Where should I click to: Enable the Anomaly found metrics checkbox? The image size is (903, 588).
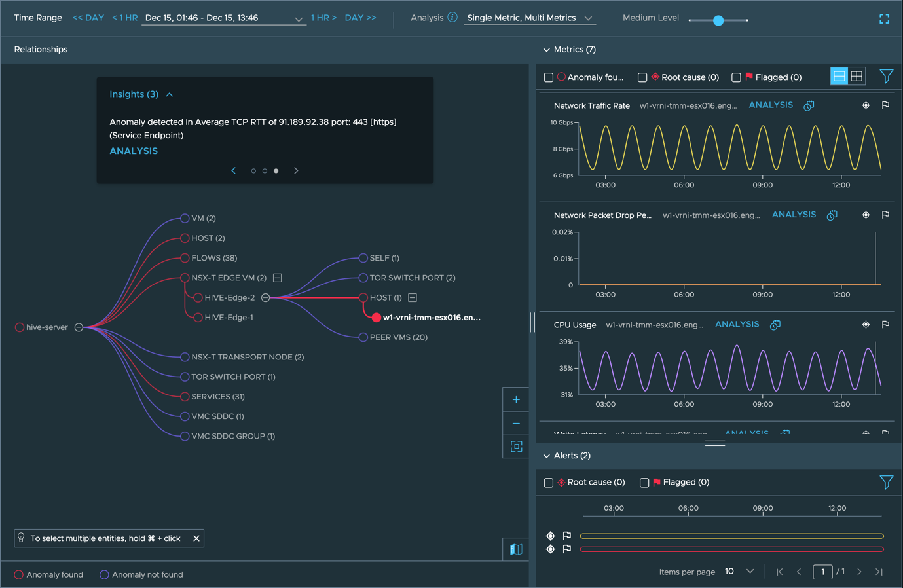click(x=549, y=77)
